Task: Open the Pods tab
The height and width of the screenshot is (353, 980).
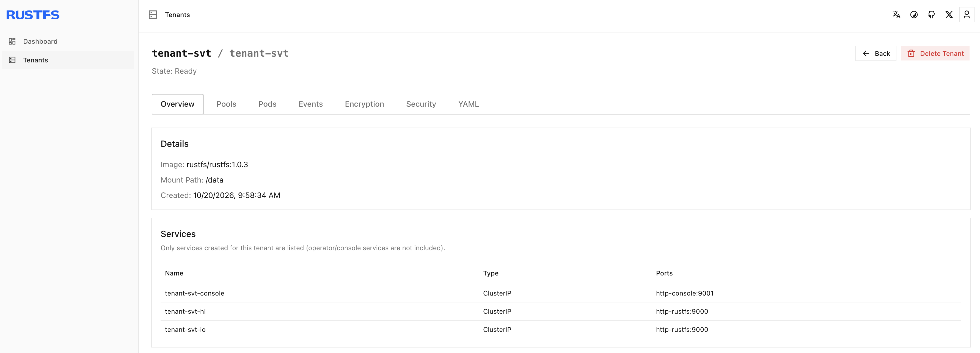Action: (268, 104)
